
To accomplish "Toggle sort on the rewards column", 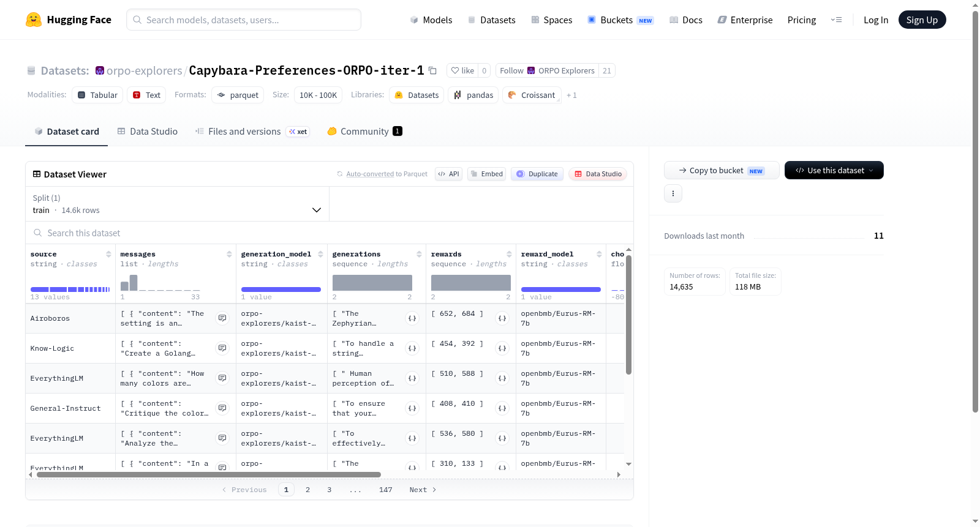I will 509,254.
